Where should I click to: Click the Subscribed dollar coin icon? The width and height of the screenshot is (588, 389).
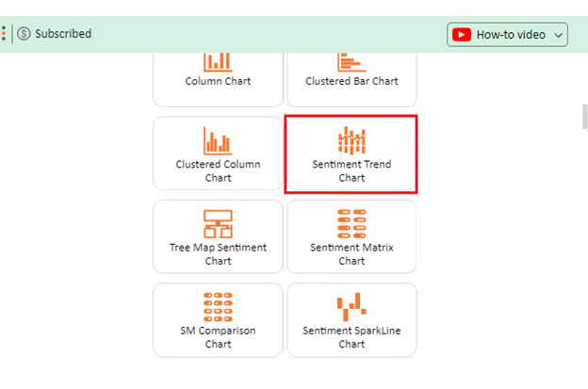tap(24, 34)
